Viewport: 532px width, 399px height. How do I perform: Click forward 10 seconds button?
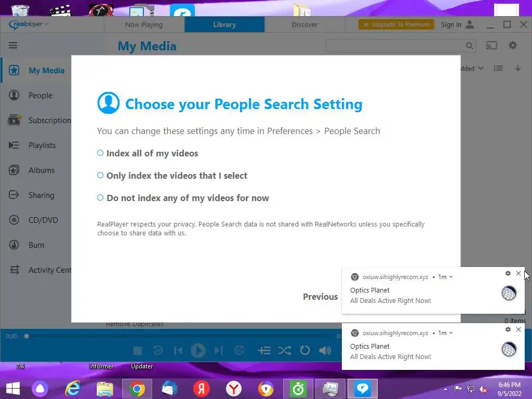pyautogui.click(x=239, y=350)
